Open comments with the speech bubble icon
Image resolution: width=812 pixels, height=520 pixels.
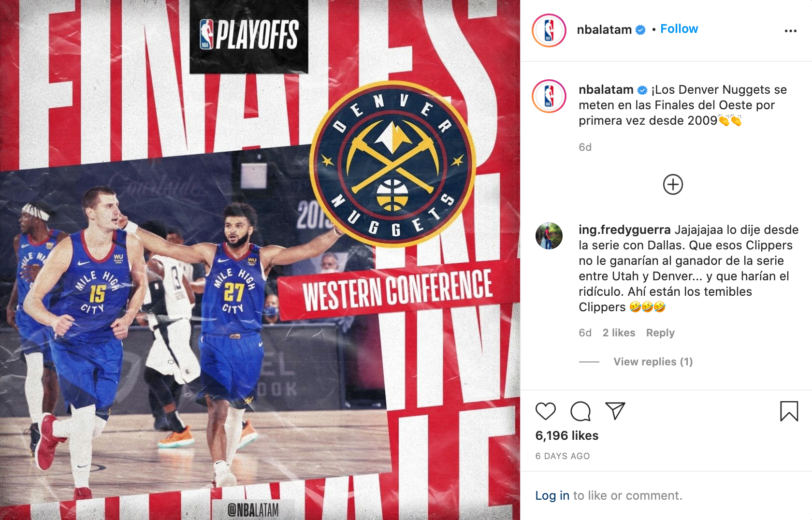coord(580,411)
